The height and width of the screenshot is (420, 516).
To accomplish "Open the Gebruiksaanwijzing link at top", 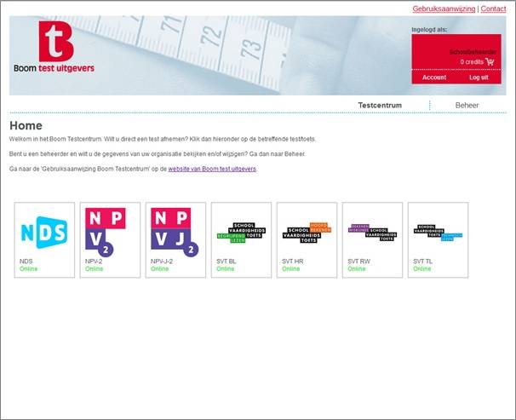I will coord(444,9).
